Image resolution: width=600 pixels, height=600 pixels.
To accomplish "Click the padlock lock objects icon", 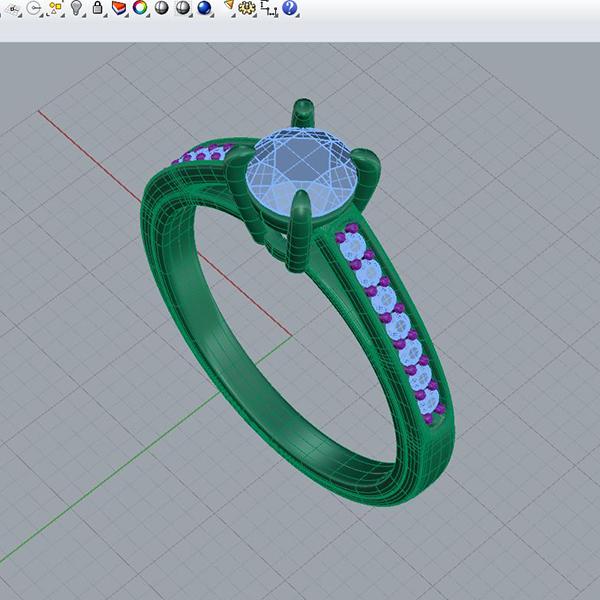I will point(98,8).
